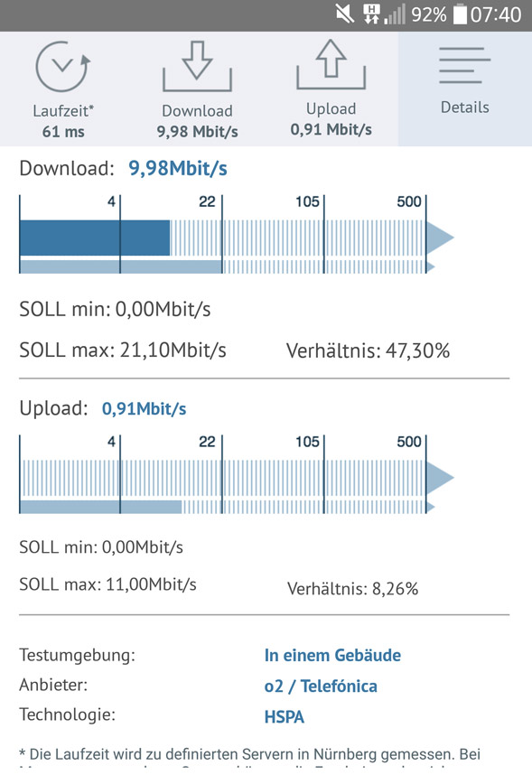Tap In einem Gebäude test environment value

click(x=332, y=656)
